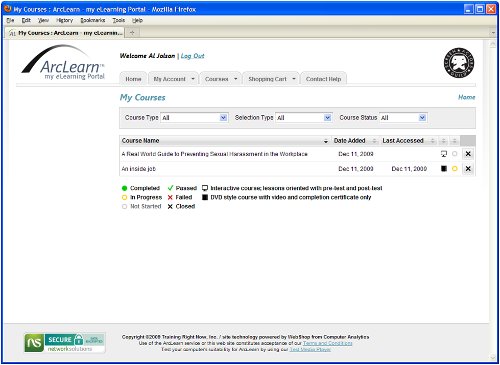This screenshot has width=500, height=365.
Task: Click Not Started status circle in Sexual Harassment row
Action: coord(455,154)
